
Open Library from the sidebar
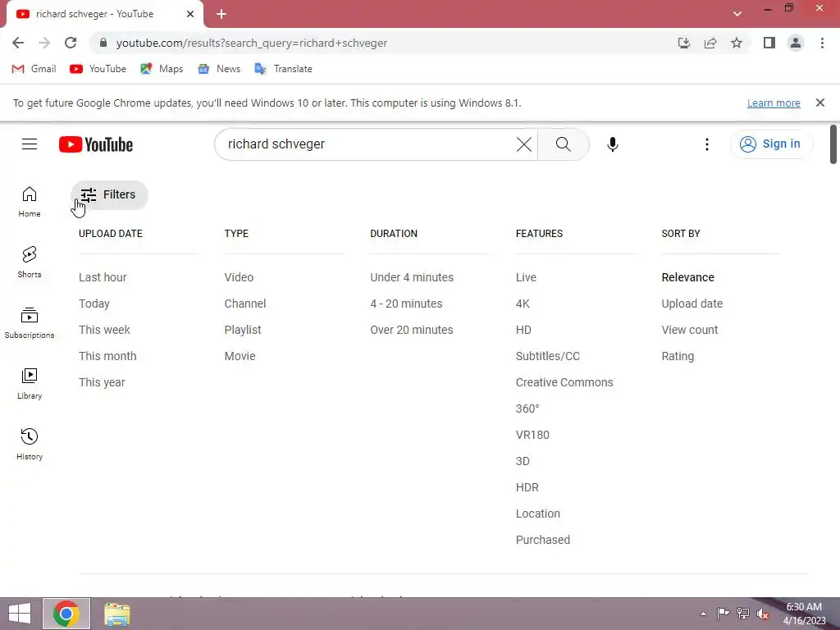click(x=30, y=384)
